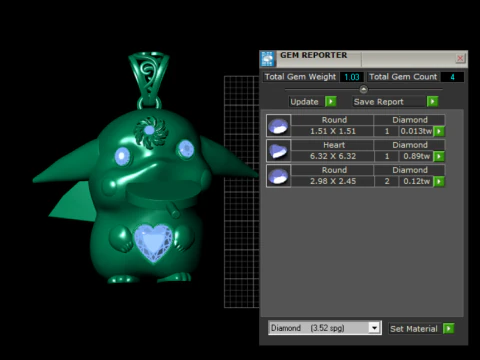
Task: Click the 0.013tw weight cell
Action: [416, 131]
